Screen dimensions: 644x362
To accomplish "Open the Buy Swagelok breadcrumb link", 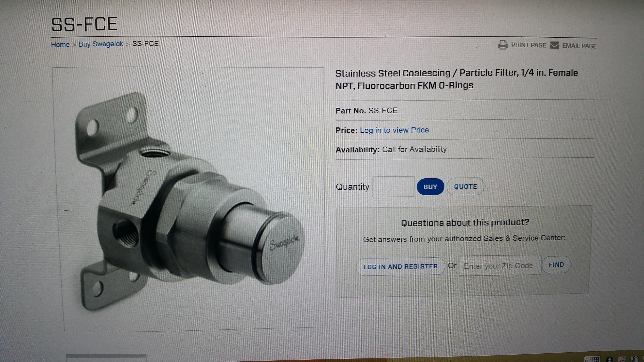I will tap(101, 44).
